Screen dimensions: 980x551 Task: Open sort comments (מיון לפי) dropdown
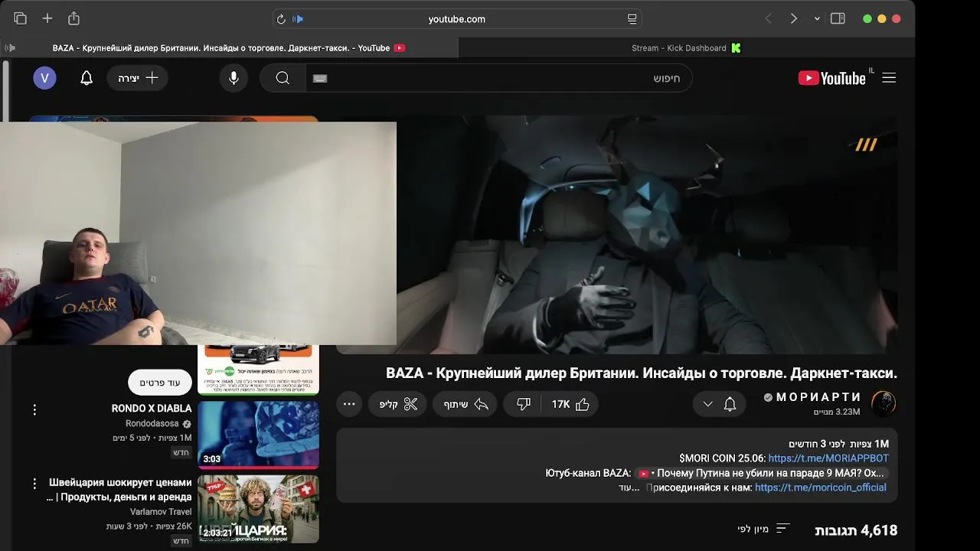[x=763, y=529]
